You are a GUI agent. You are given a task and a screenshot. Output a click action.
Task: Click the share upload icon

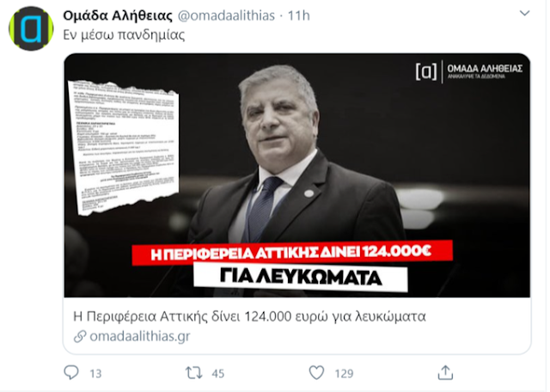coord(445,372)
